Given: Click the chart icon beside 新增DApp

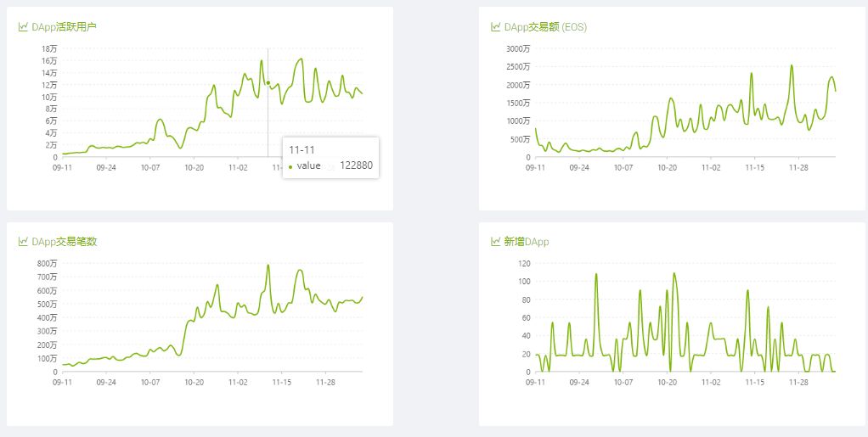Looking at the screenshot, I should [495, 241].
